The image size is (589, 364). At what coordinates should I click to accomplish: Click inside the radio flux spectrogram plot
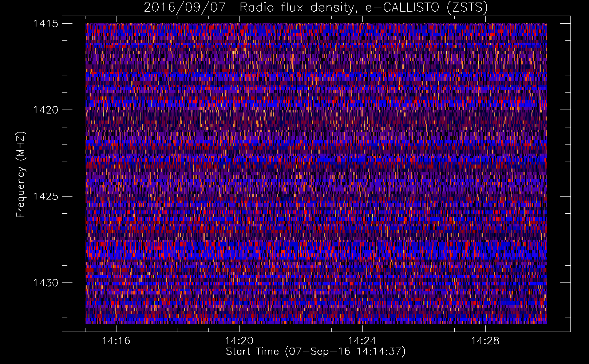(316, 174)
